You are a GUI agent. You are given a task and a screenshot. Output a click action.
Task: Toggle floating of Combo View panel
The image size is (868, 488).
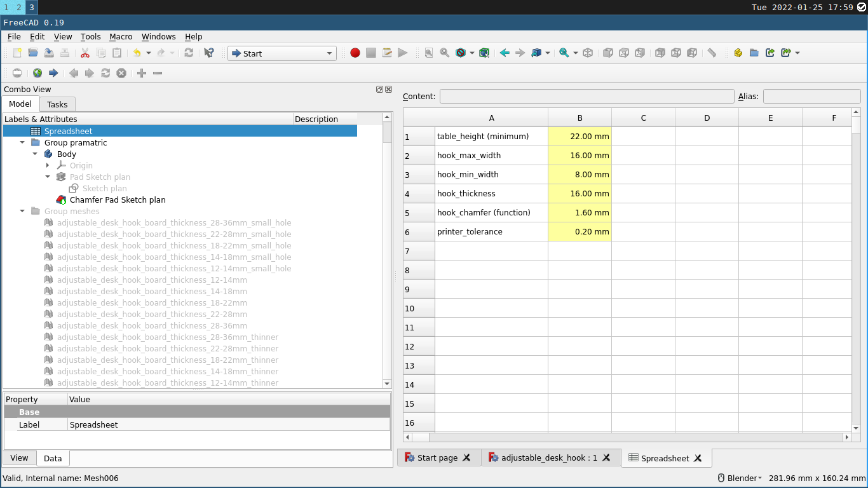[379, 90]
